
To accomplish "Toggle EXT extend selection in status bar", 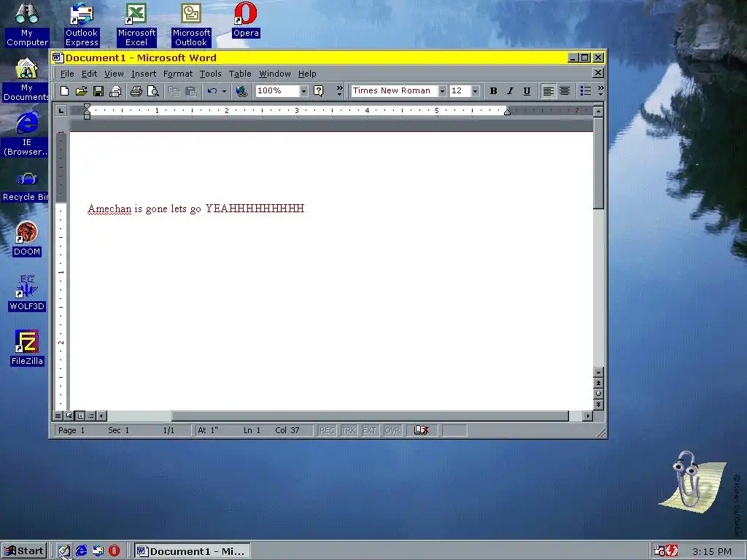I will pos(370,430).
